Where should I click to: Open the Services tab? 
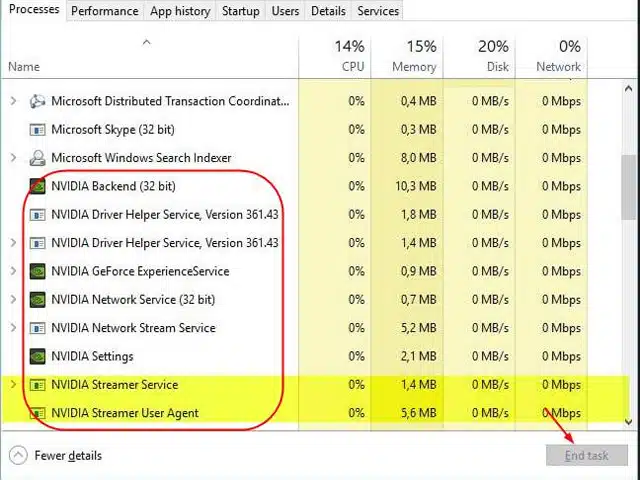click(378, 11)
